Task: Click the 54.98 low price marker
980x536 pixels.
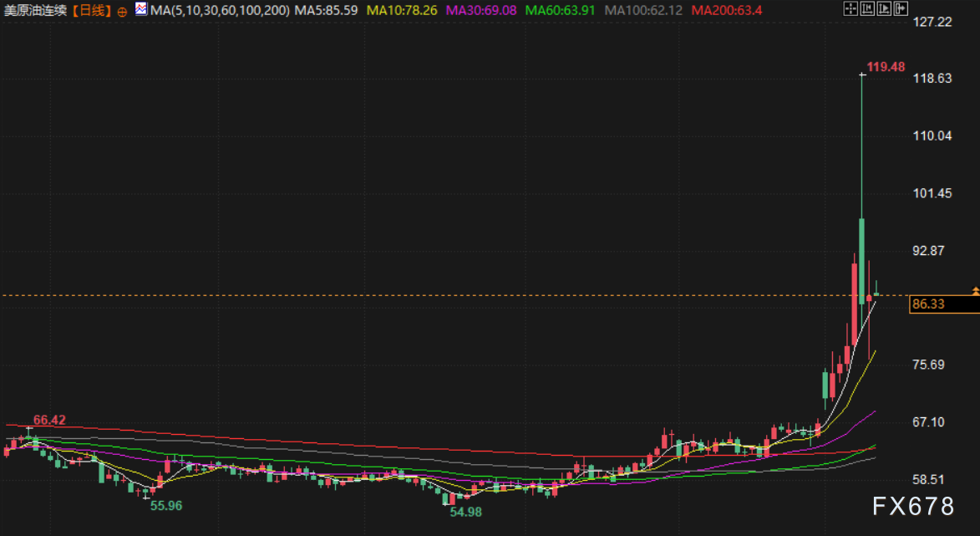Action: 466,511
